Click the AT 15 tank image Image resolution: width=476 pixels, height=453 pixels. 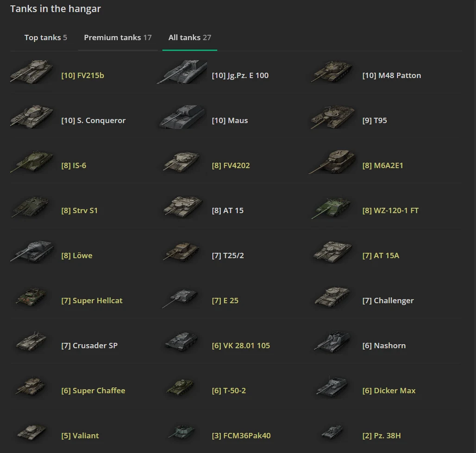pos(183,207)
